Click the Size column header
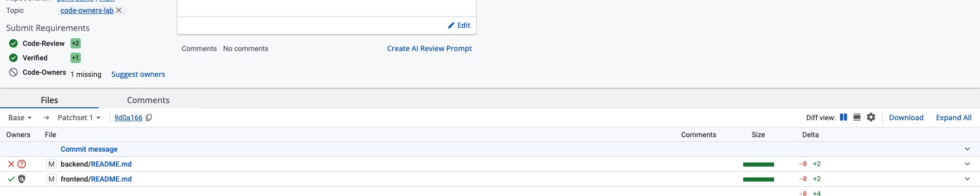 click(x=758, y=135)
